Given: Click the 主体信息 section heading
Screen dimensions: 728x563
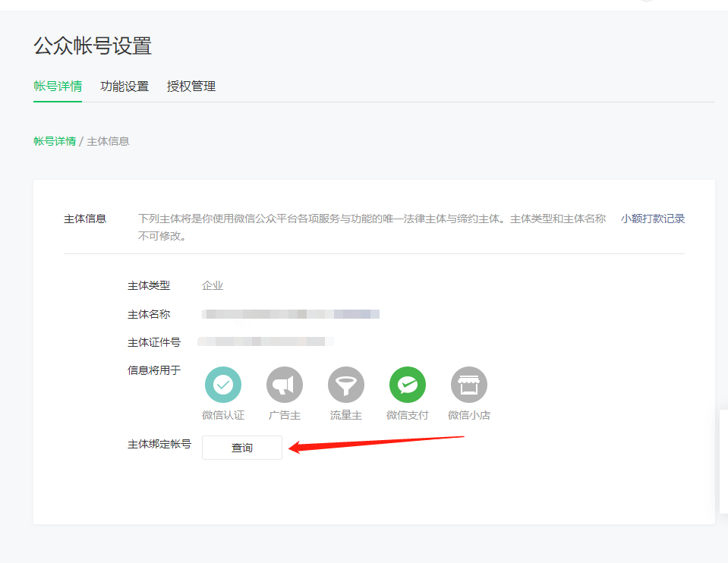Looking at the screenshot, I should [85, 219].
